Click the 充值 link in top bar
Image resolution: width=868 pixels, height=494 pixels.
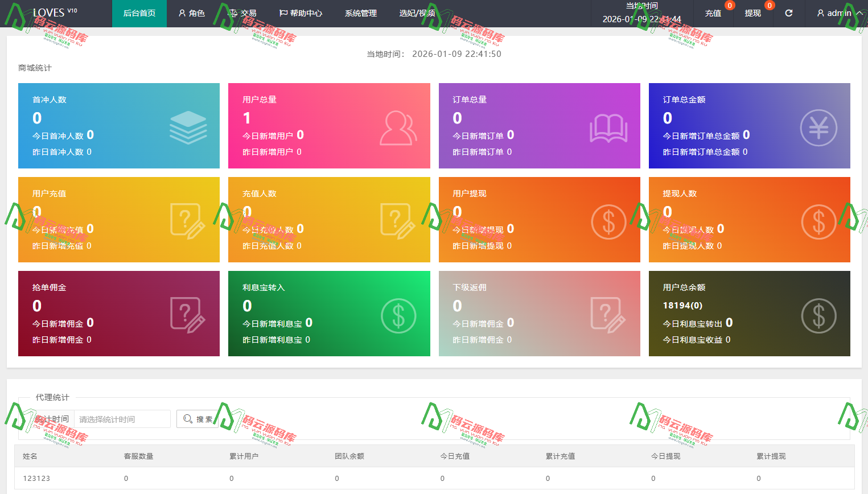click(x=713, y=13)
